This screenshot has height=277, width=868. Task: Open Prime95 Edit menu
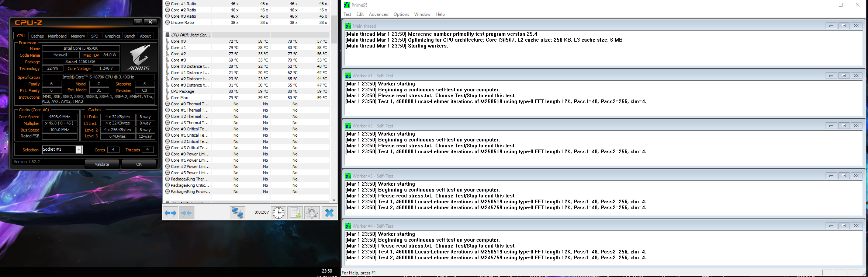click(x=360, y=14)
